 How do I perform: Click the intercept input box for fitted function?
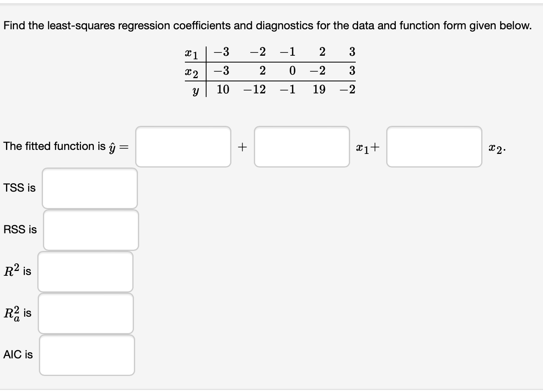(183, 146)
